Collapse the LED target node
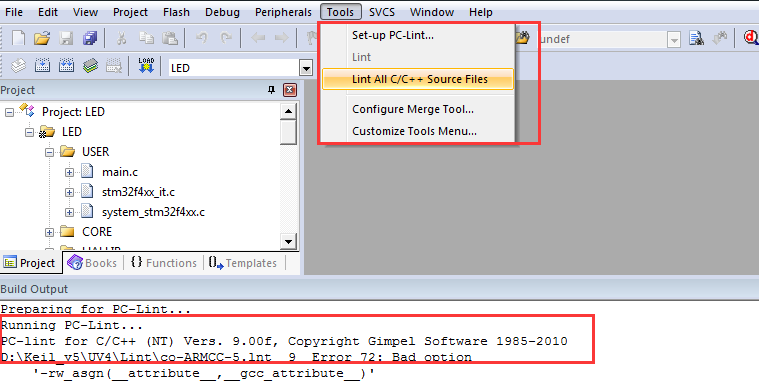759x382 pixels. pyautogui.click(x=30, y=132)
